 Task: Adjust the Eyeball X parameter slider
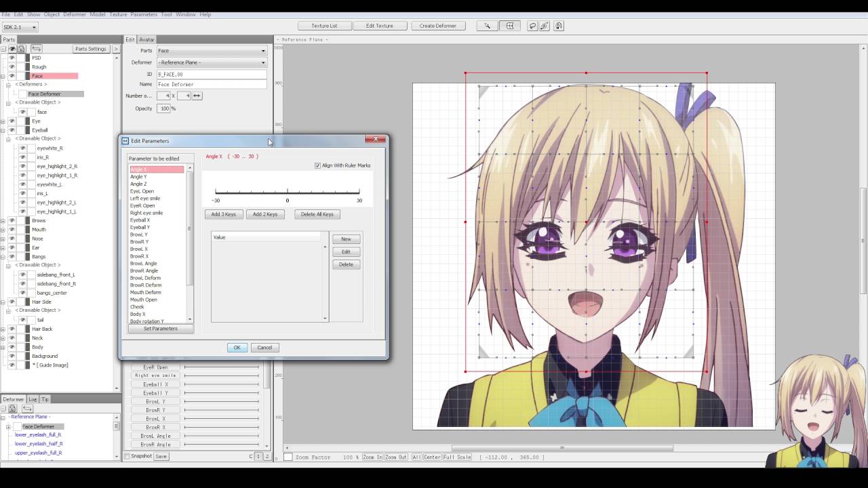(x=222, y=384)
